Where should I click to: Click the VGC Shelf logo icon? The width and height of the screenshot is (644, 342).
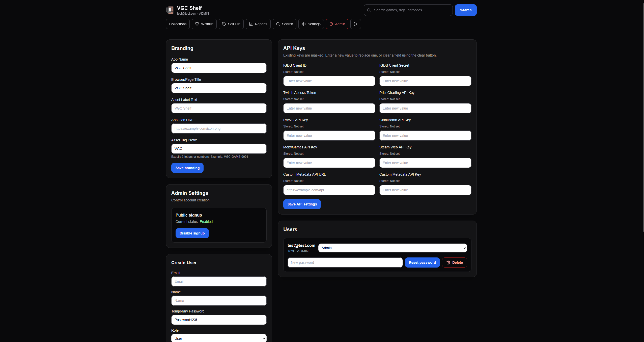tap(170, 10)
